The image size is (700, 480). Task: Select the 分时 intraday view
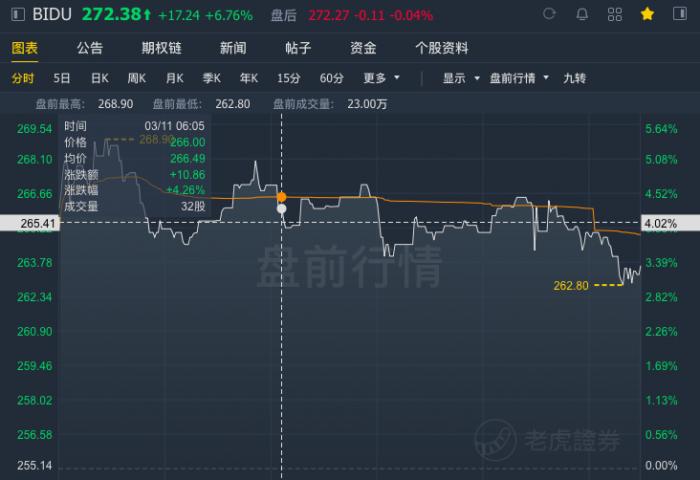tap(22, 78)
